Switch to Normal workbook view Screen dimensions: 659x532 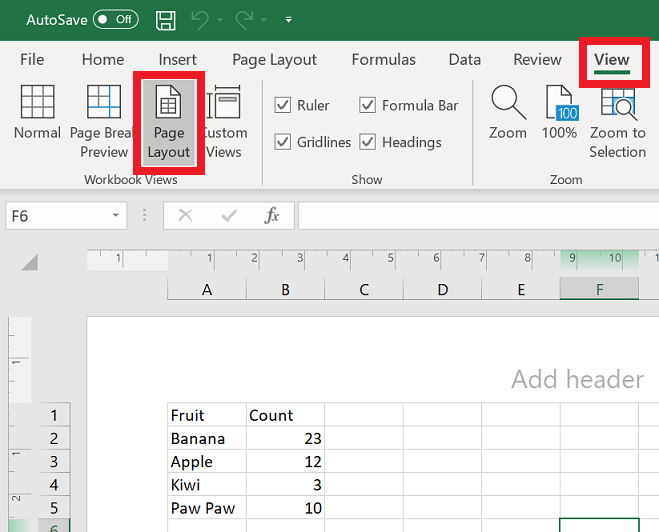click(37, 113)
